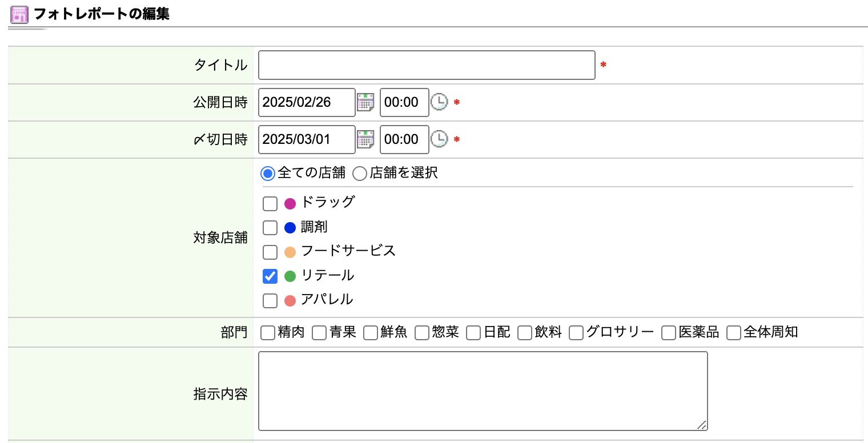The height and width of the screenshot is (443, 868).
Task: Click the フォトレポートの編集 header icon
Action: 19,15
